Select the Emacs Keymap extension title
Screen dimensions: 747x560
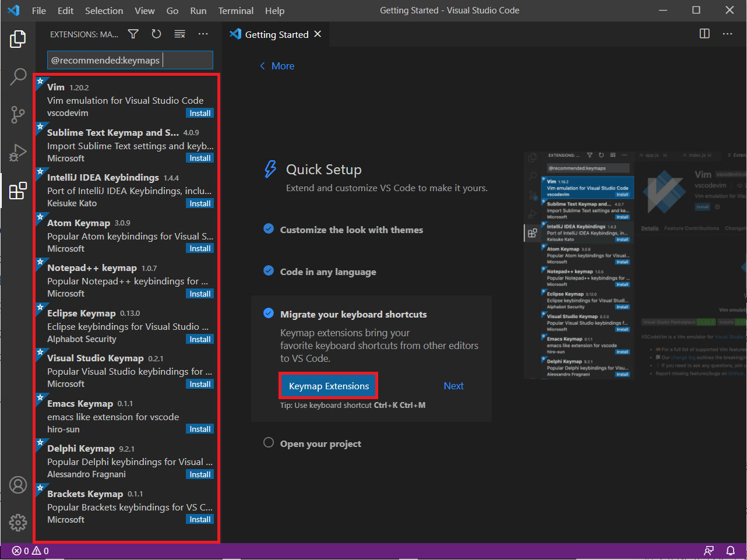[x=80, y=403]
